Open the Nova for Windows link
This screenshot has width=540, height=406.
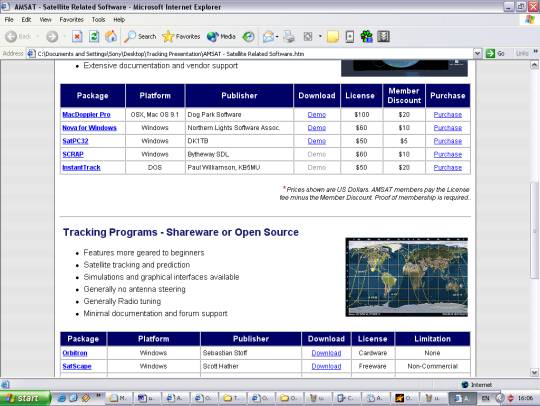[x=90, y=128]
